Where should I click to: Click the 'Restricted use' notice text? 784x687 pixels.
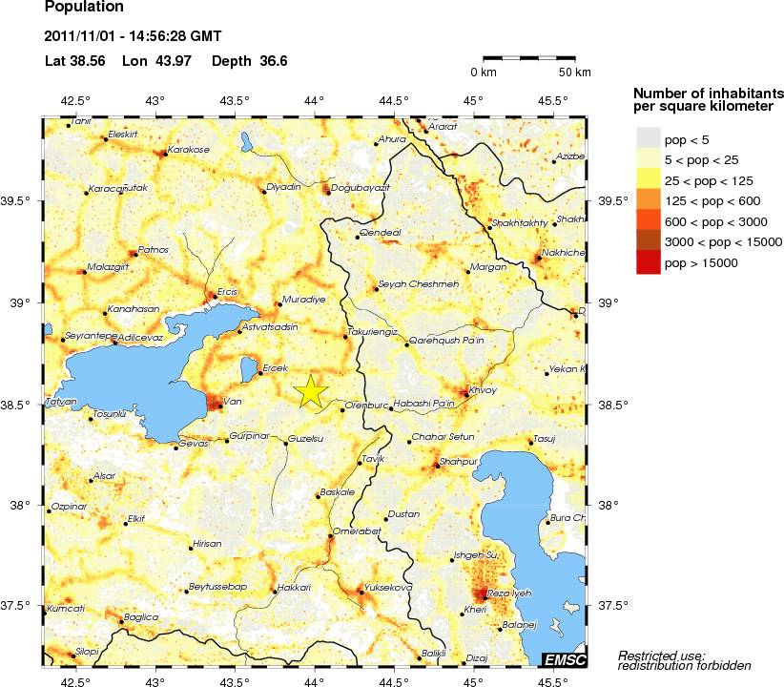(661, 655)
